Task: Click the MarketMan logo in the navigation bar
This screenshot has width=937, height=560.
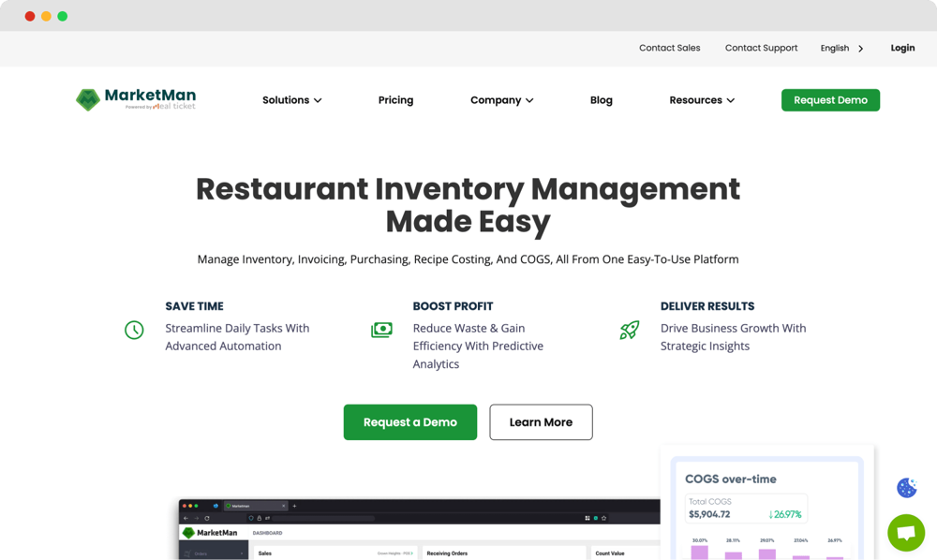Action: point(135,98)
